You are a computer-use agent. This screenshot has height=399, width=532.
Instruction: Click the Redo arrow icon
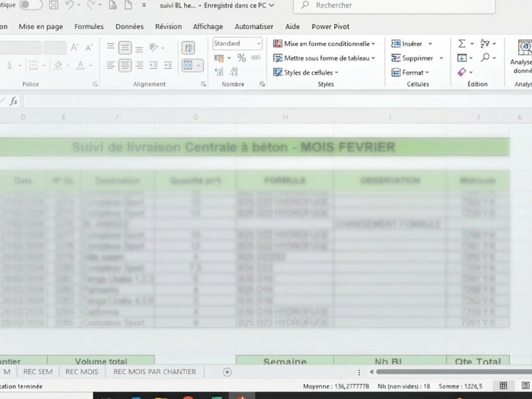click(90, 5)
